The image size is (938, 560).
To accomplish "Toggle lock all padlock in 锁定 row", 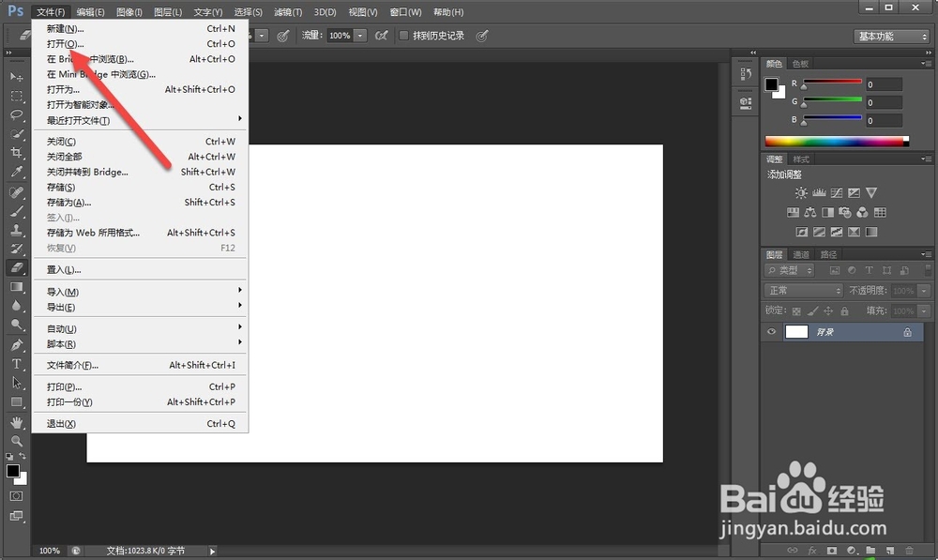I will [844, 311].
